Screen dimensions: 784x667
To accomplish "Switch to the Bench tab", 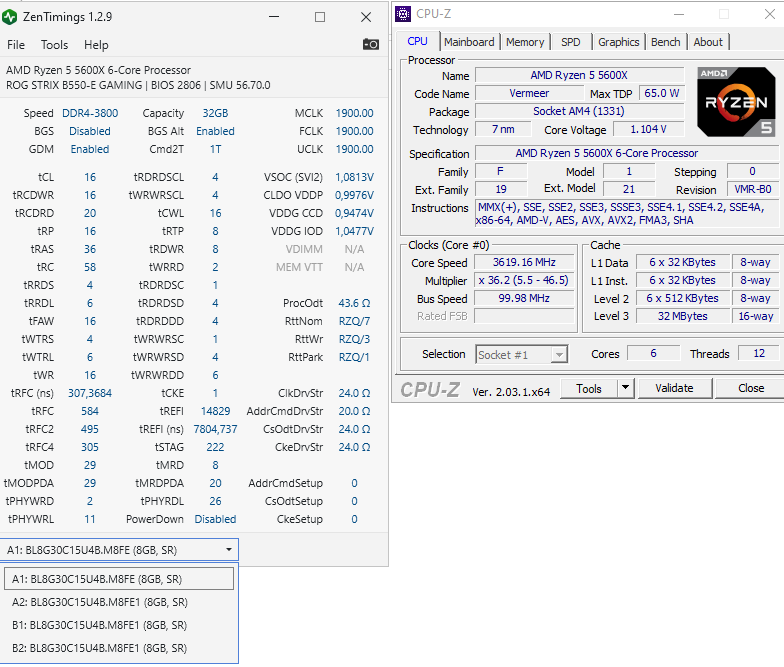I will [x=666, y=42].
